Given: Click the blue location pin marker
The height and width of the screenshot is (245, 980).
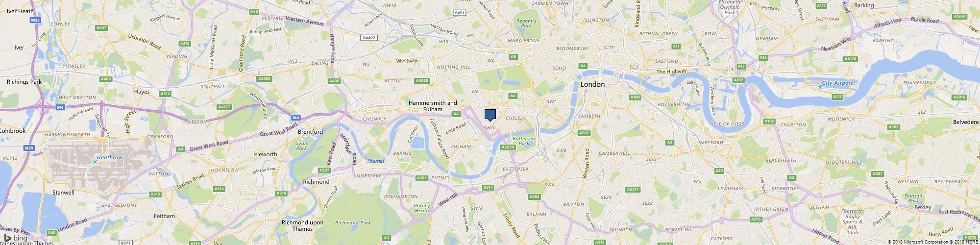Looking at the screenshot, I should pyautogui.click(x=490, y=115).
